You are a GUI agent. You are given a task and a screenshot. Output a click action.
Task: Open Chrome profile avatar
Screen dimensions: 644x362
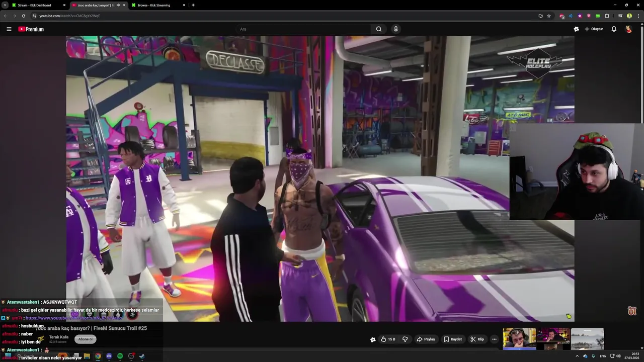[629, 16]
